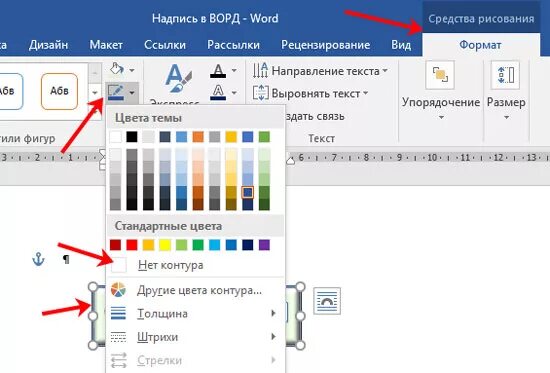550x373 pixels.
Task: Pick the black theme color swatch
Action: click(x=132, y=137)
